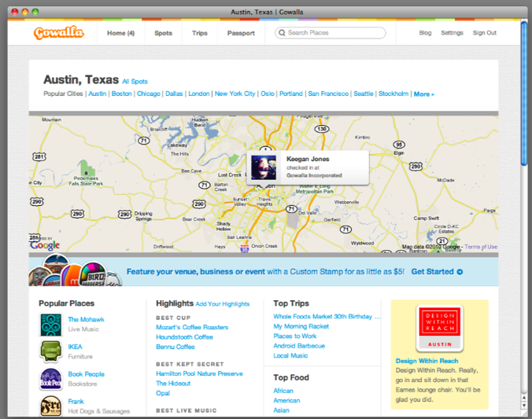Viewport: 532px width, 419px height.
Task: Open Local Music trip
Action: [x=290, y=355]
